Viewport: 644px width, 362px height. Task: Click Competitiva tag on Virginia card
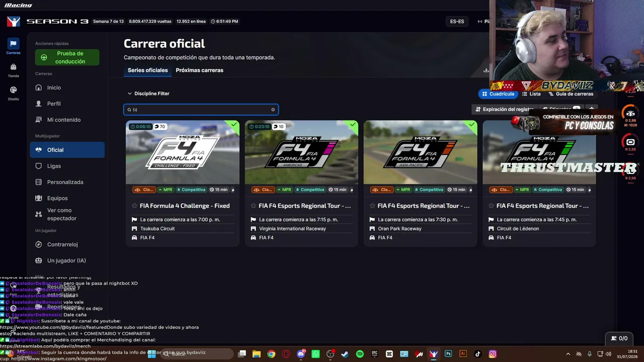(x=310, y=190)
